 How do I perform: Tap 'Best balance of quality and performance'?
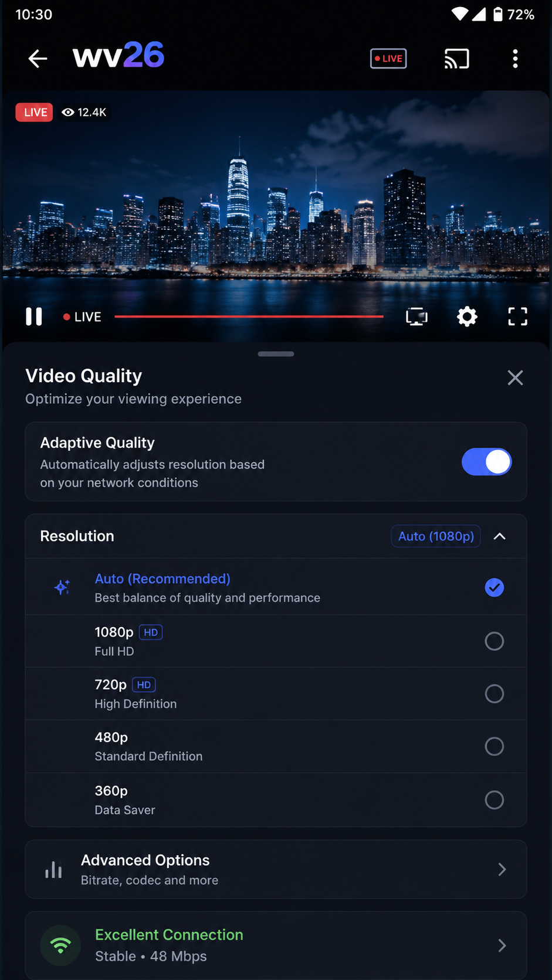tap(208, 598)
